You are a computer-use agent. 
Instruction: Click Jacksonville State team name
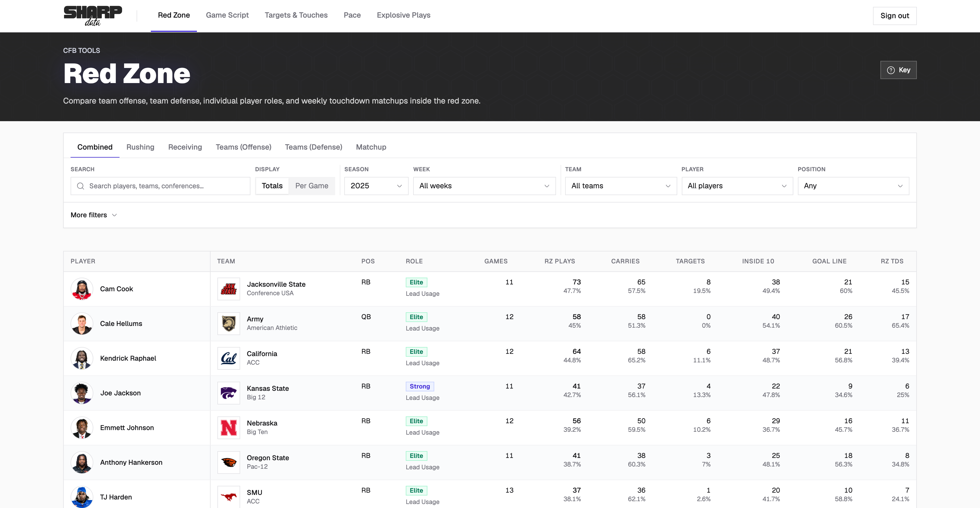point(276,284)
